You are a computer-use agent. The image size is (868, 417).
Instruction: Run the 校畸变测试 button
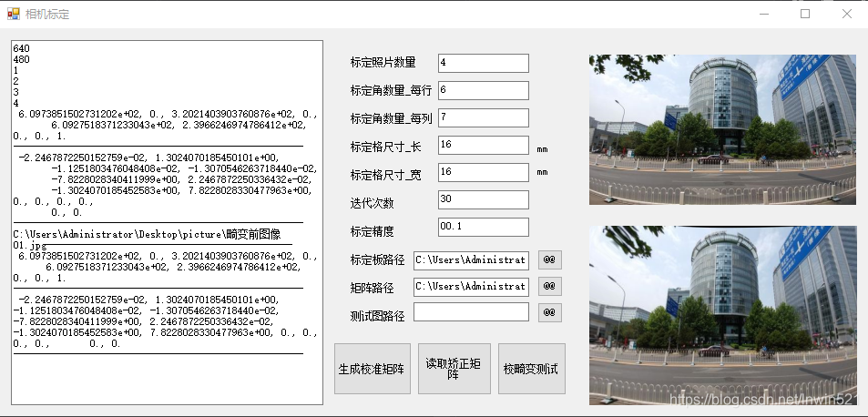pos(531,369)
